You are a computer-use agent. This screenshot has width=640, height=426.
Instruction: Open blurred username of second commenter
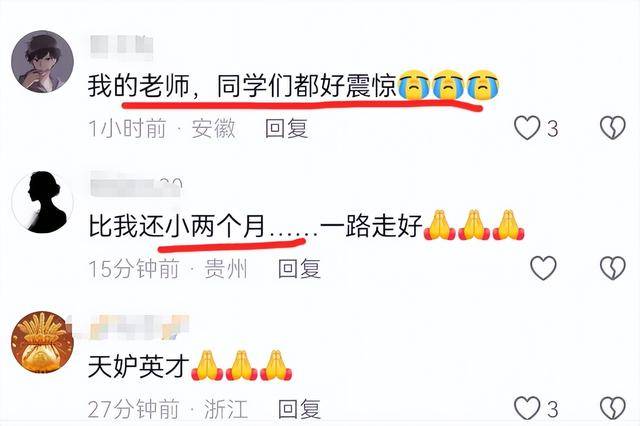click(x=136, y=186)
